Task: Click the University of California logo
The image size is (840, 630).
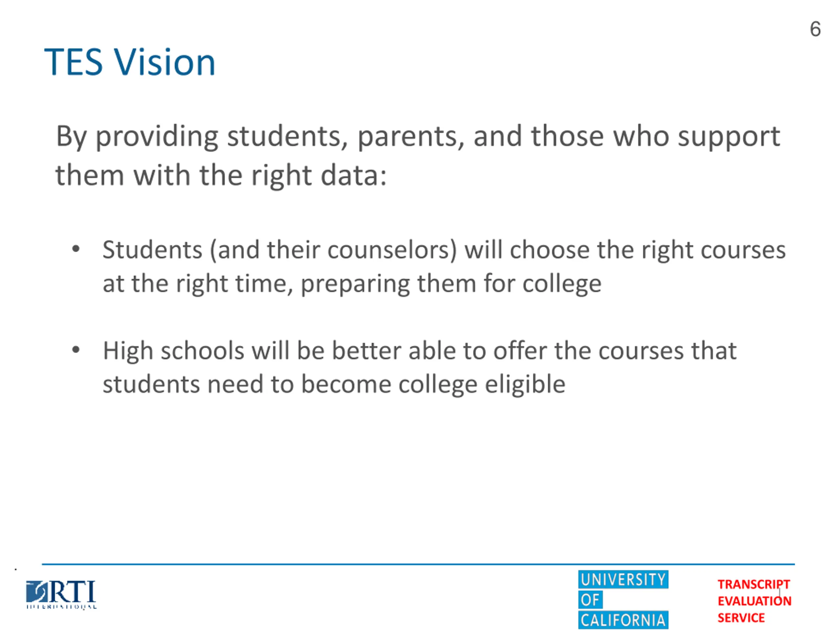Action: coord(623,599)
